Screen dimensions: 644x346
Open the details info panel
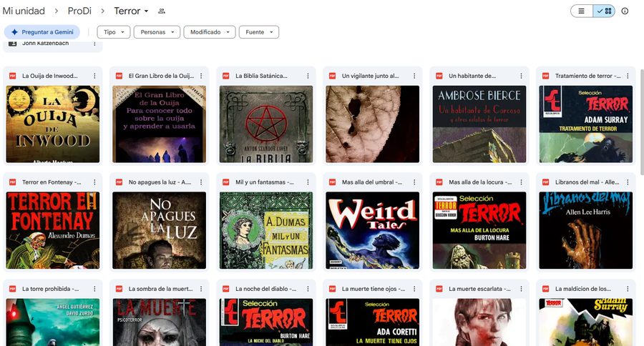625,11
